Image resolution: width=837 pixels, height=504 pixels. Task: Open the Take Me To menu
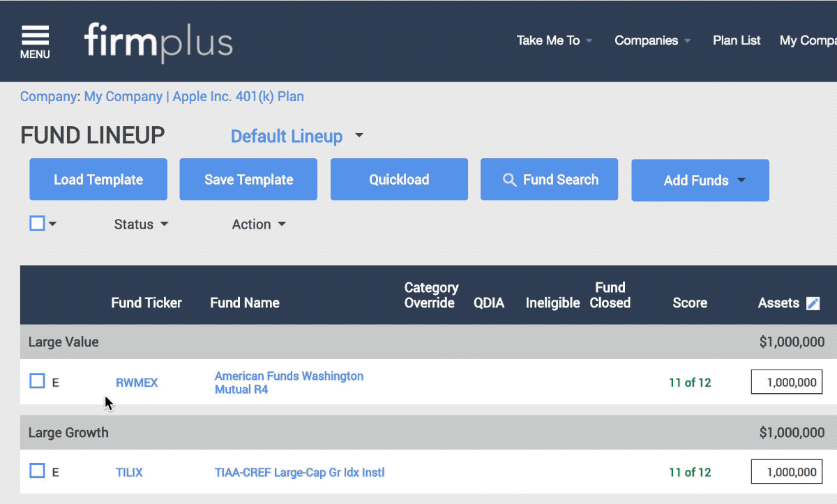click(555, 40)
